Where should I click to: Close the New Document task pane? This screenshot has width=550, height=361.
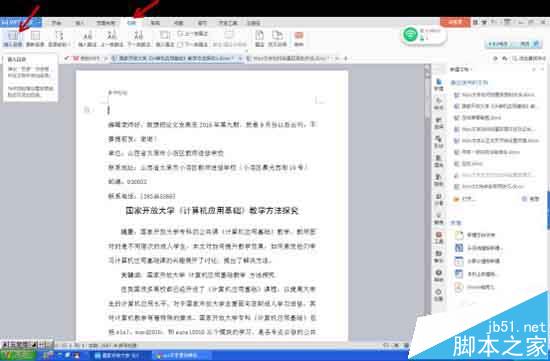pos(542,69)
